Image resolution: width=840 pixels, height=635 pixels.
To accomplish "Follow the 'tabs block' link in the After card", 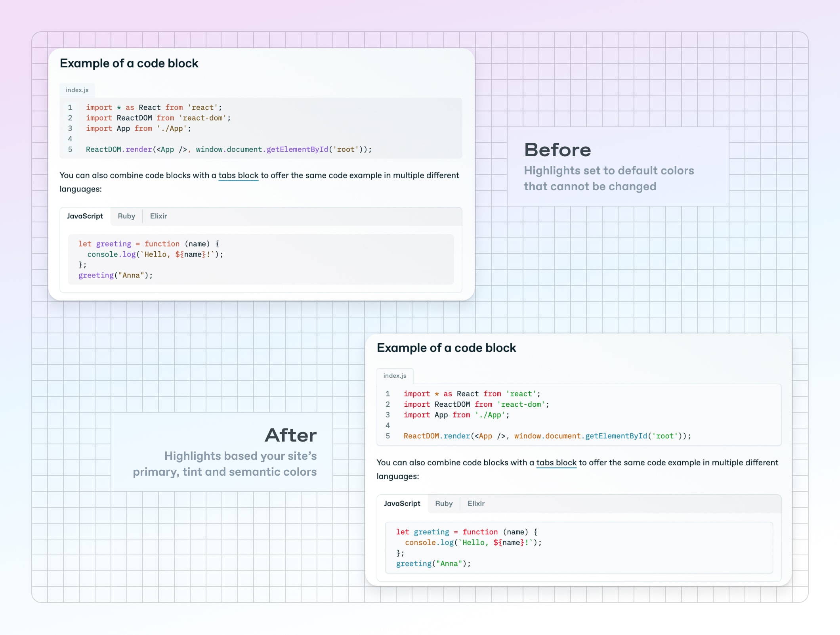I will (556, 463).
